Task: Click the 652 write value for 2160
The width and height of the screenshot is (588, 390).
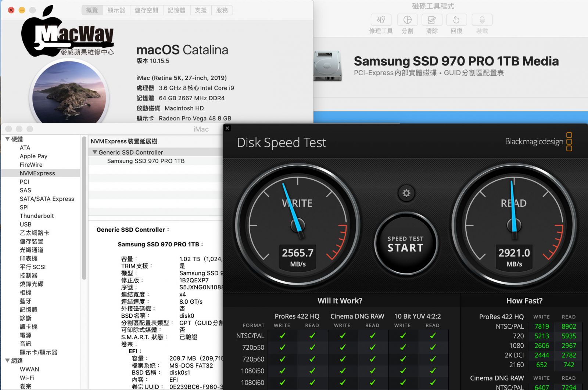Action: pos(542,365)
